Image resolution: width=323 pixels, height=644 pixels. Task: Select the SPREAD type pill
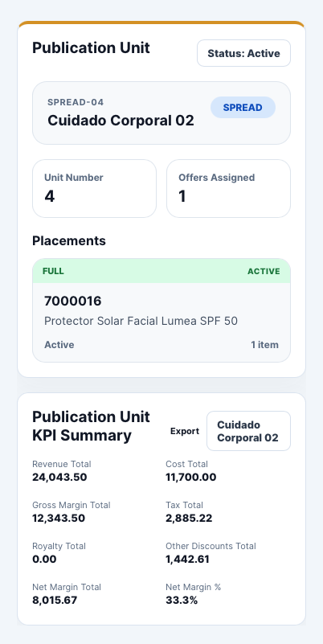(x=243, y=108)
